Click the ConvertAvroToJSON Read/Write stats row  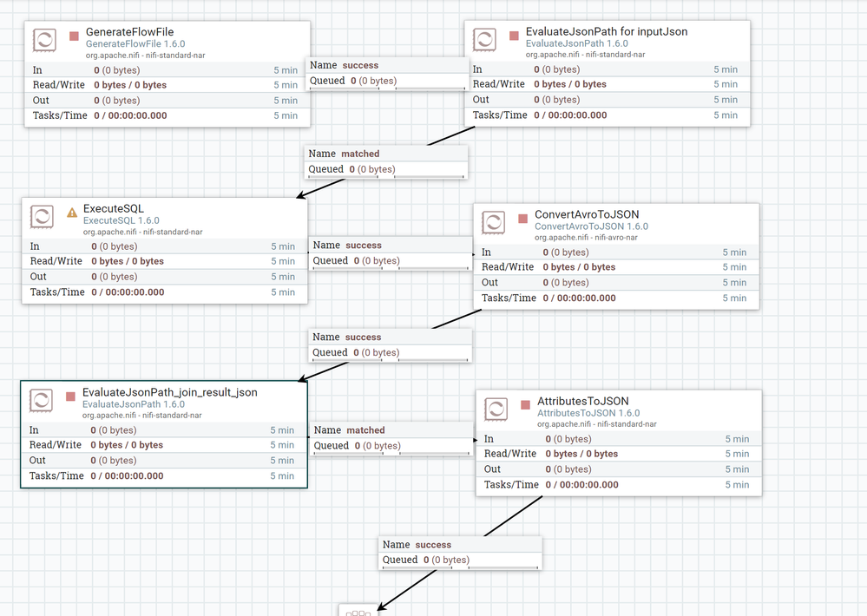616,267
